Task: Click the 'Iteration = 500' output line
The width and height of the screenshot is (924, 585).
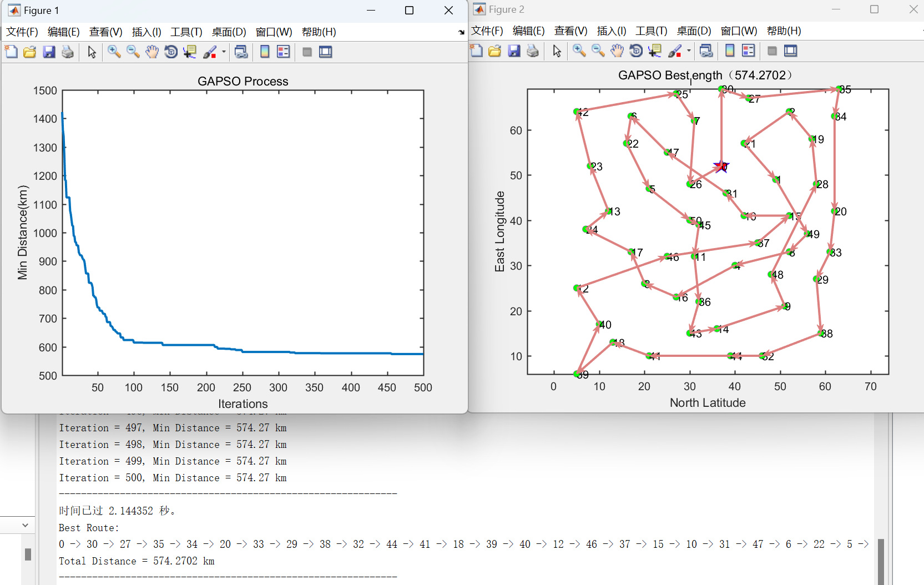Action: tap(173, 478)
